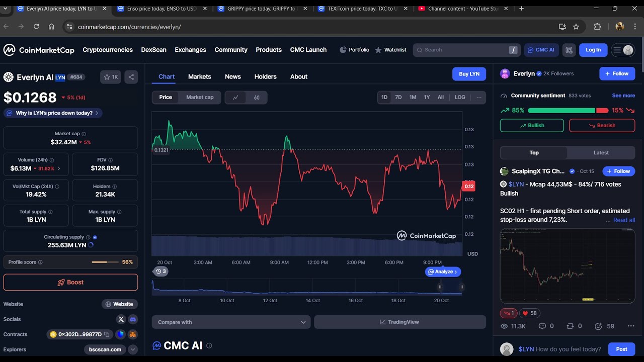Open Cryptocurrencies nav menu
Screen dimensions: 644x362
108,50
